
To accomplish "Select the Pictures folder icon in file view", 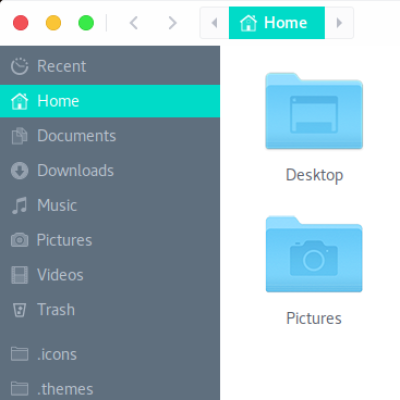I will point(314,254).
